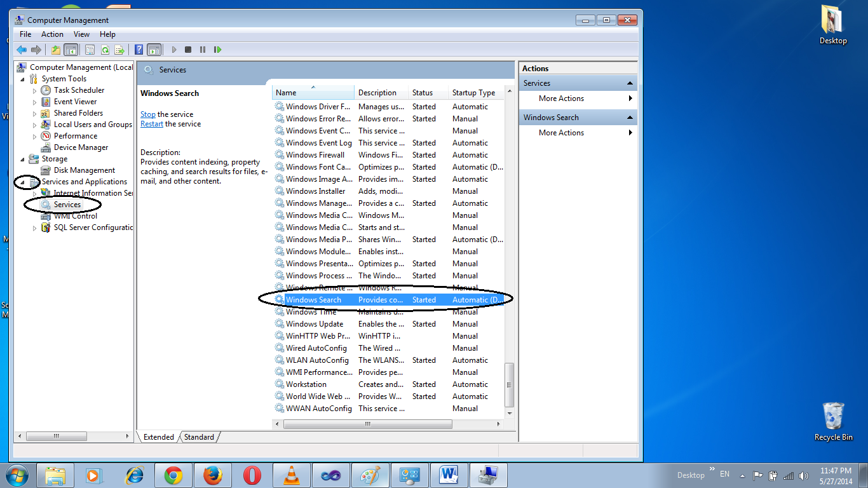
Task: Go back with the blue Back arrow
Action: [x=21, y=50]
